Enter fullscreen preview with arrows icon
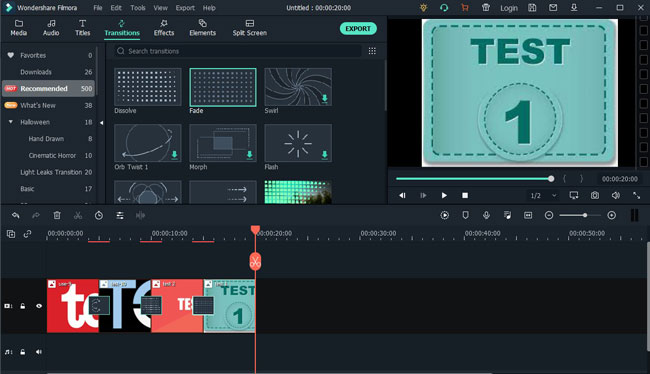 coord(637,195)
